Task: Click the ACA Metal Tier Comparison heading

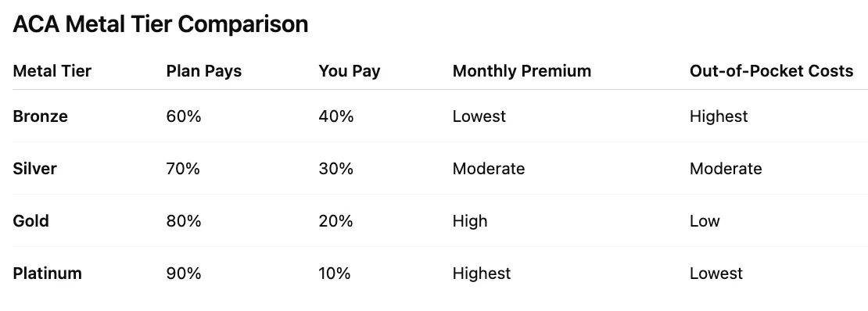Action: tap(160, 24)
